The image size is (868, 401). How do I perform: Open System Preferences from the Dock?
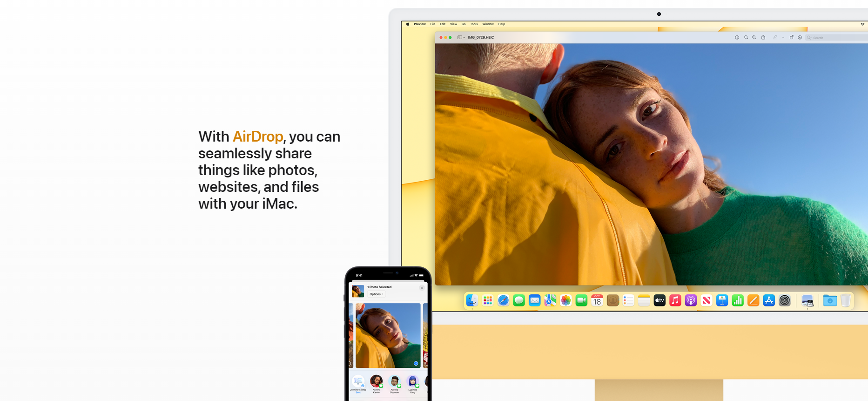tap(785, 301)
